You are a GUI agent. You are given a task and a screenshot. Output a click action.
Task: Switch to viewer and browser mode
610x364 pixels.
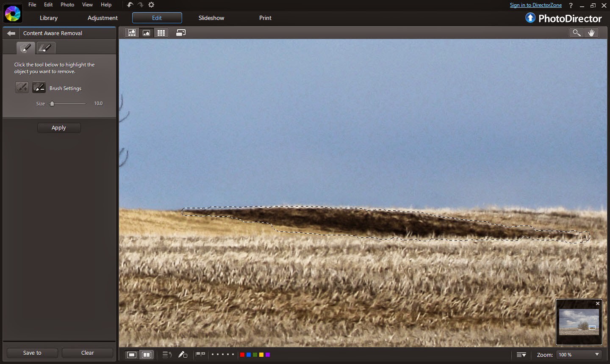point(132,33)
